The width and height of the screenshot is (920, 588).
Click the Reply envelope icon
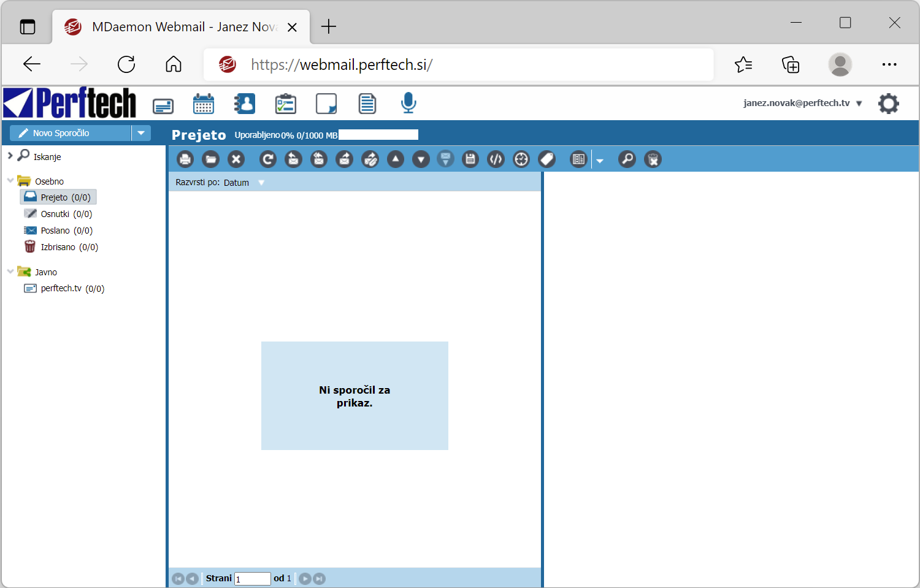coord(293,159)
